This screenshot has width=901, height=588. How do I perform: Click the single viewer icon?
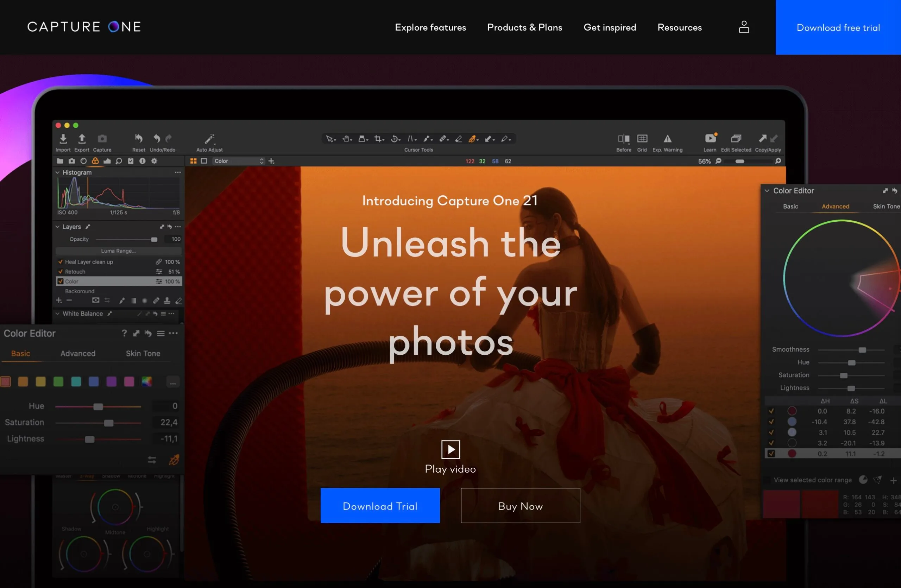pyautogui.click(x=204, y=161)
